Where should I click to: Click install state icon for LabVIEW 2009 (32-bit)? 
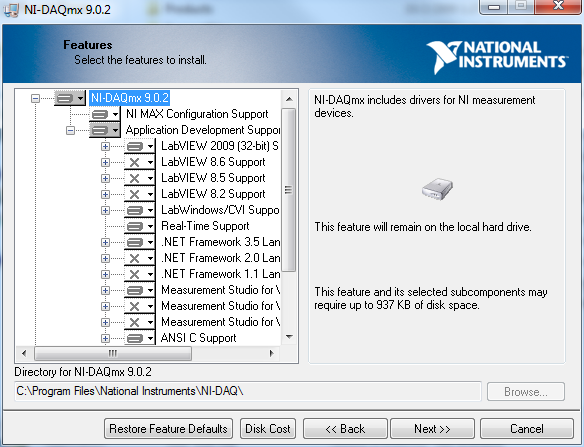pos(135,146)
